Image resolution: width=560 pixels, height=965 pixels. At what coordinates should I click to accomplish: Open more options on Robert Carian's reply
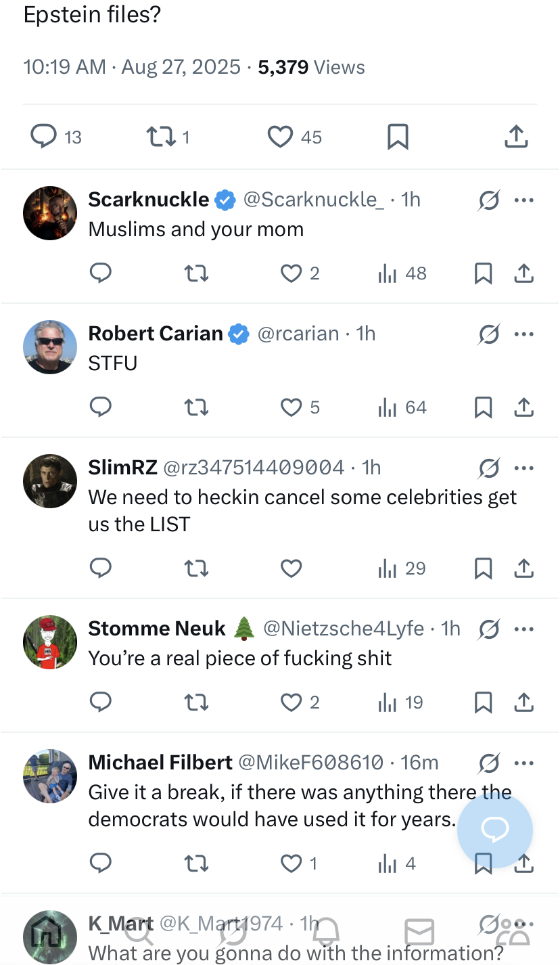(524, 334)
